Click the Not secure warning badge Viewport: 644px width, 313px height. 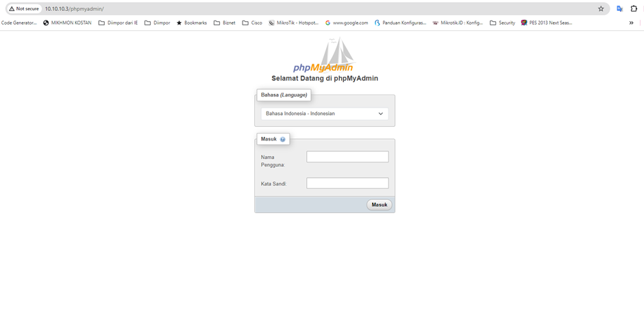[24, 9]
